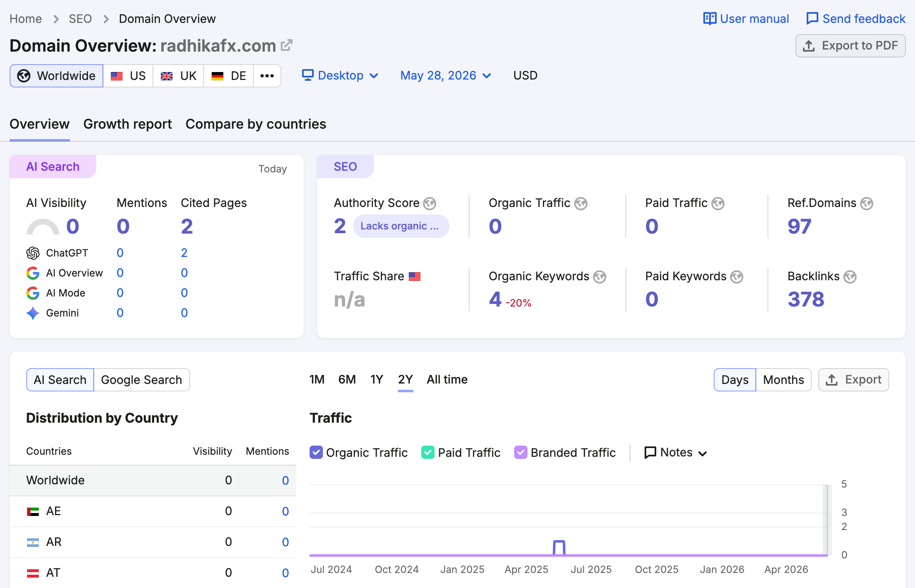Click the AI Visibility gauge icon

tap(43, 227)
